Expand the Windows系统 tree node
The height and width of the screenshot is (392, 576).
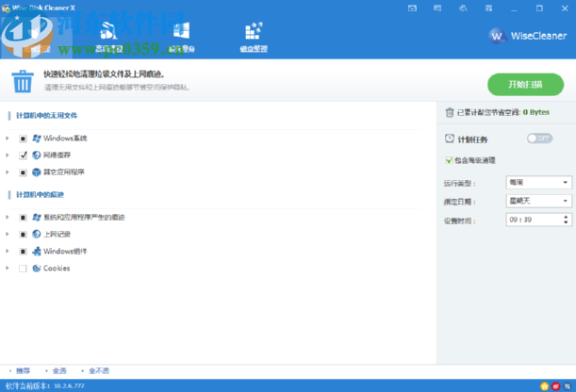pyautogui.click(x=8, y=139)
